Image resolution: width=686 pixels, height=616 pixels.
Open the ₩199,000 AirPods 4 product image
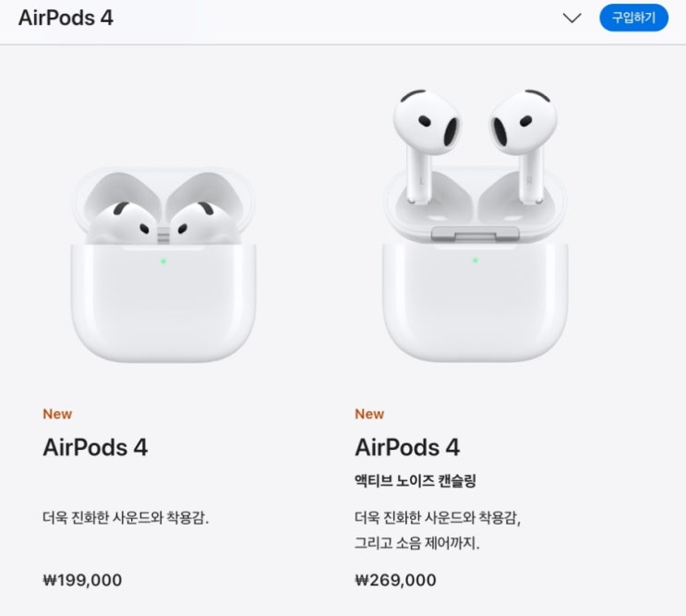(x=163, y=263)
